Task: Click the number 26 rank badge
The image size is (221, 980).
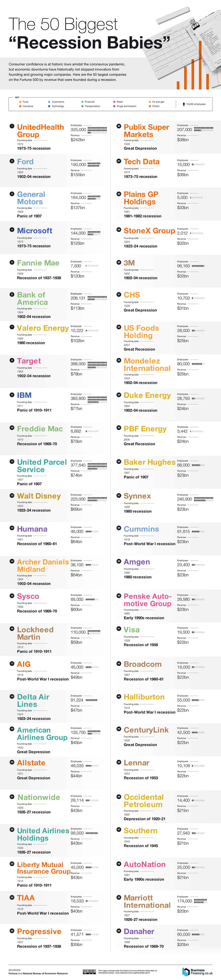Action: [119, 126]
